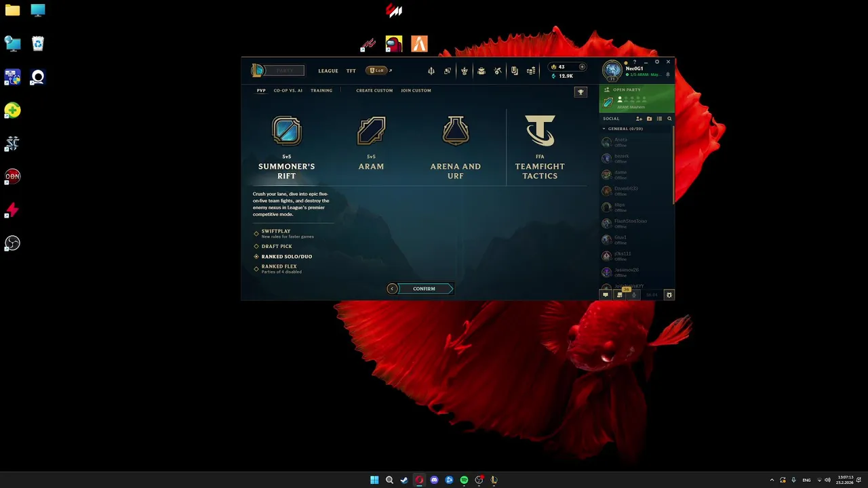
Task: Select friend Jasimov26 in the list
Action: 635,272
